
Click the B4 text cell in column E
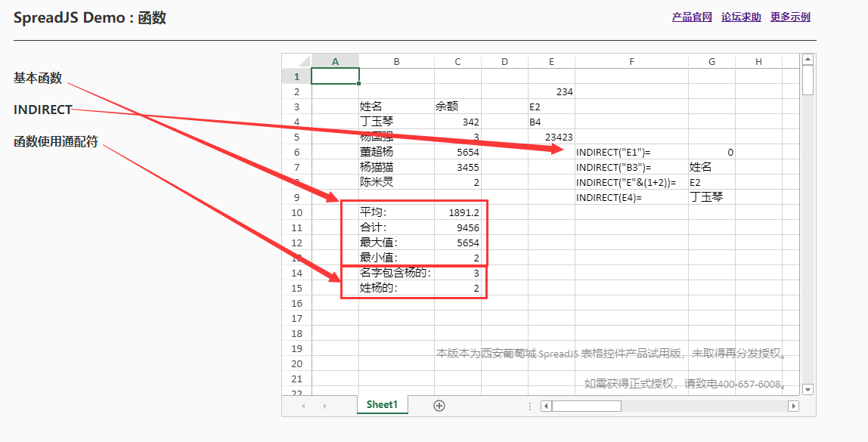[551, 122]
